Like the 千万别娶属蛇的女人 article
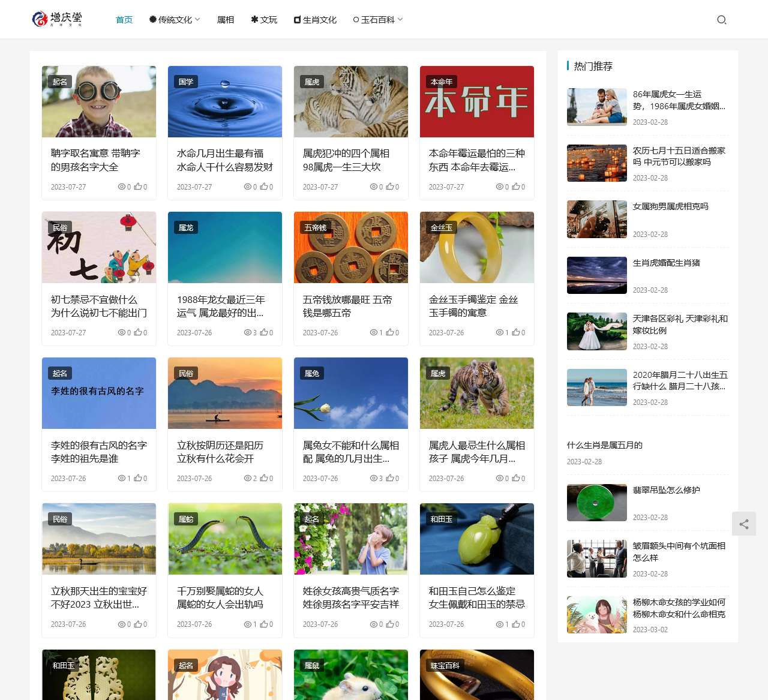Viewport: 768px width, 700px height. pos(263,624)
